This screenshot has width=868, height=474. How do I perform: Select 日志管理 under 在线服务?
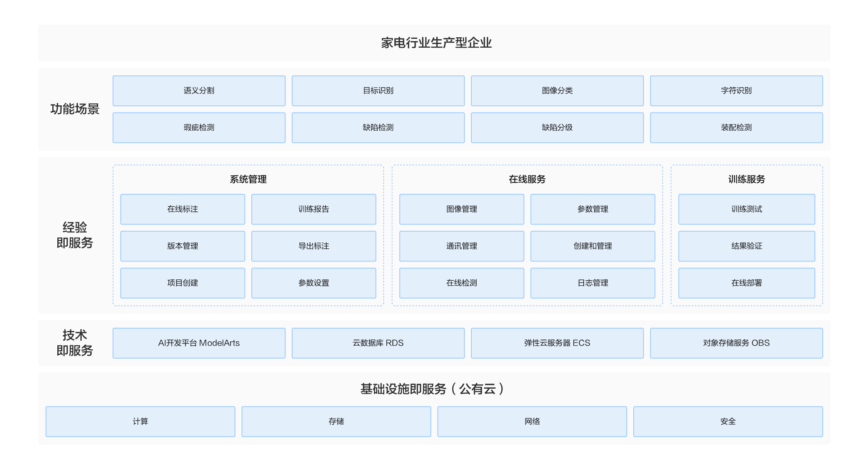593,283
